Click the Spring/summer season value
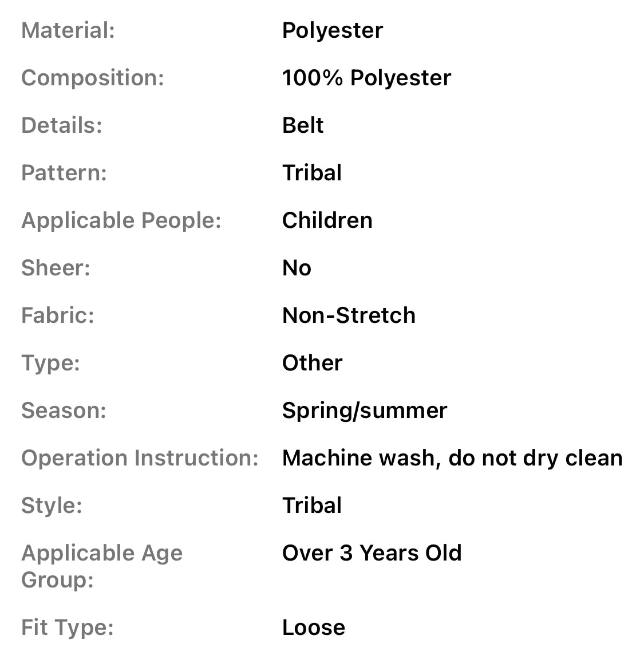Screen dimensions: 644x655 tap(365, 411)
